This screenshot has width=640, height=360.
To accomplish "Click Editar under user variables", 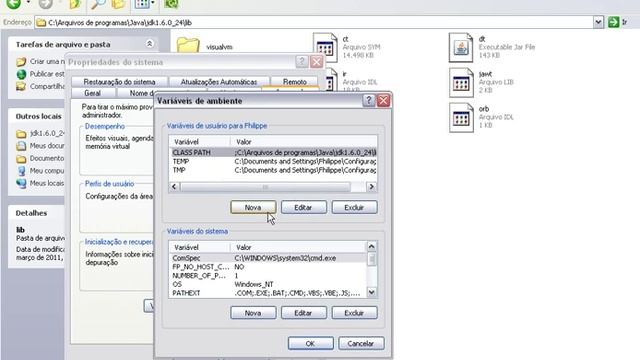I will (x=303, y=207).
